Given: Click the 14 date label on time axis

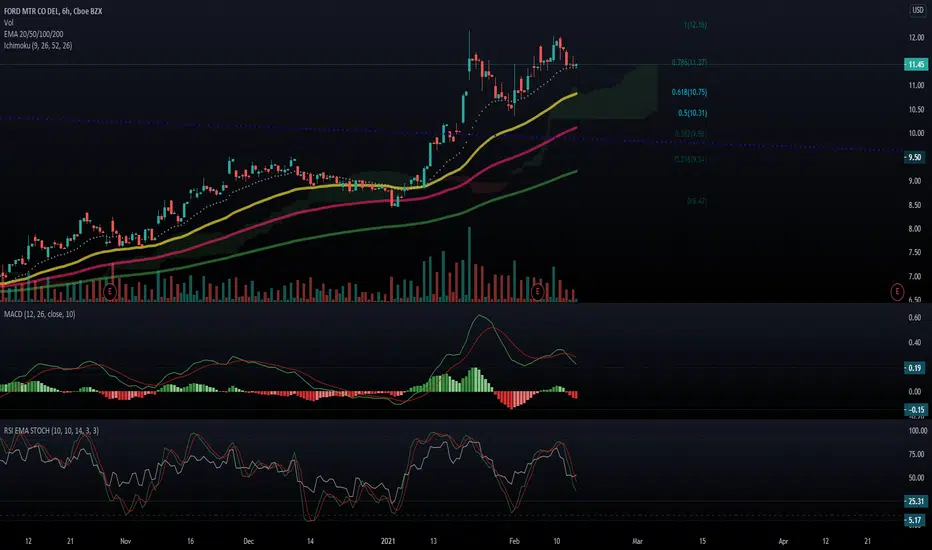Looking at the screenshot, I should coord(310,541).
